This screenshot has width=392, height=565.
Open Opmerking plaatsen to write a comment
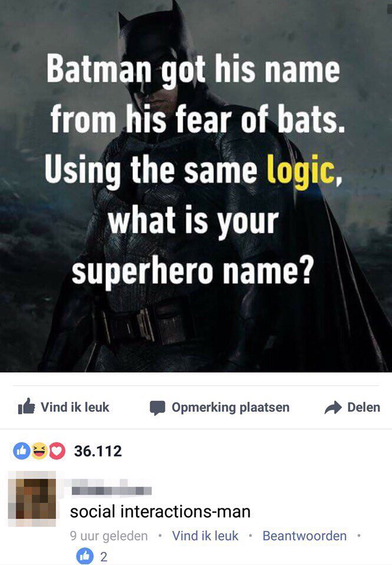[220, 407]
